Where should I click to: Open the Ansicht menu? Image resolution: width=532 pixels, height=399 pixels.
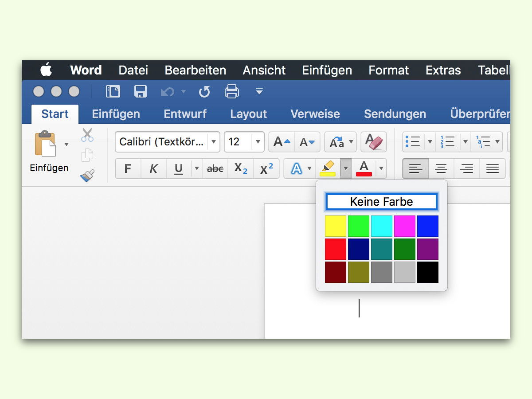point(264,70)
